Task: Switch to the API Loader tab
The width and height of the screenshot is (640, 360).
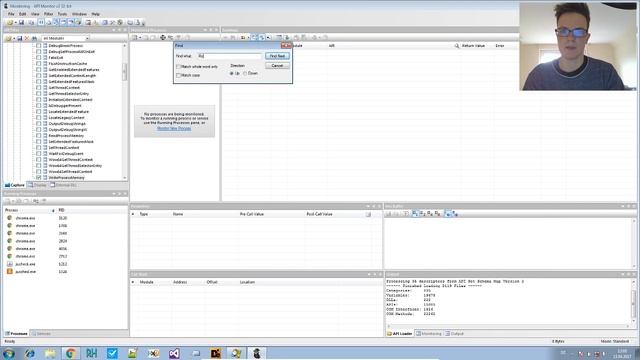Action: pos(400,333)
